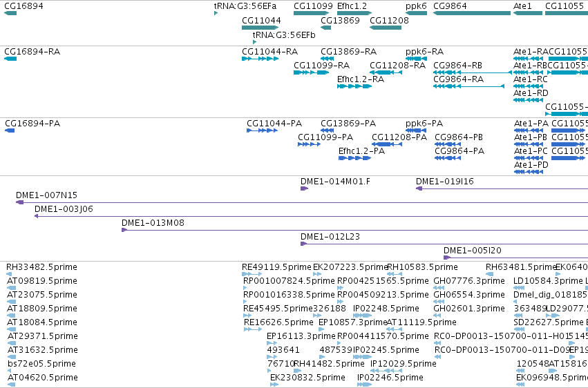Click the CG11044 gene label
588x388 pixels.
point(261,20)
